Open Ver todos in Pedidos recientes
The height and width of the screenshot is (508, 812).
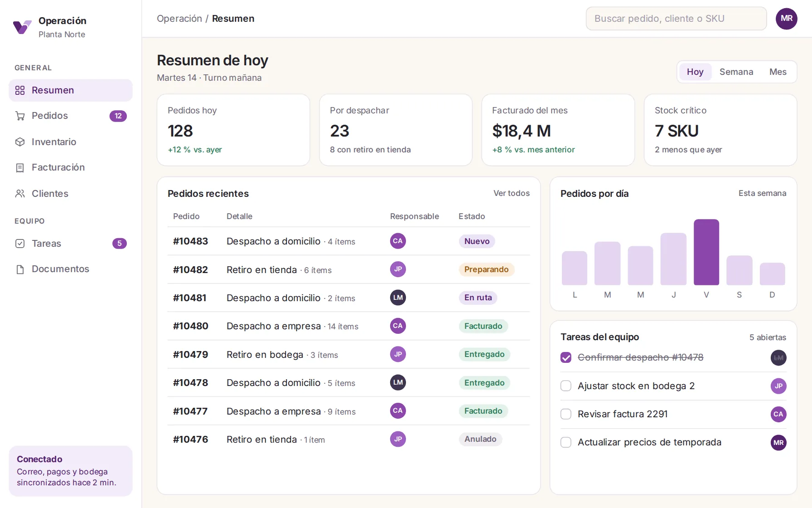(512, 193)
